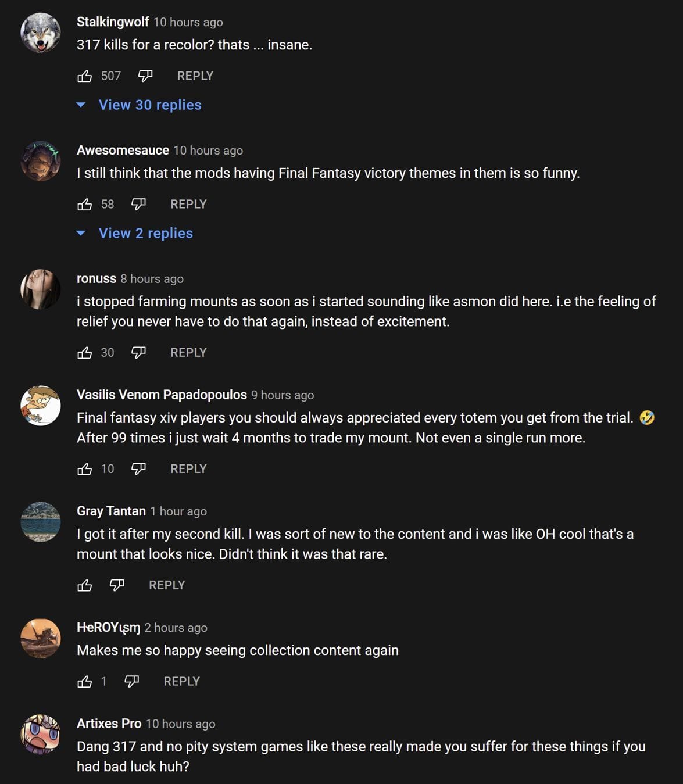Expand Awesomesauce's 2 replies
Screen dimensions: 683x784
(x=145, y=234)
